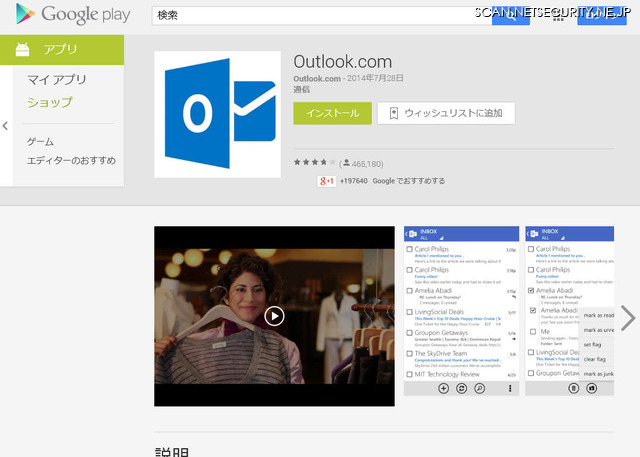The image size is (640, 457).
Task: Click ウィッシュリストに追加 button
Action: (446, 113)
